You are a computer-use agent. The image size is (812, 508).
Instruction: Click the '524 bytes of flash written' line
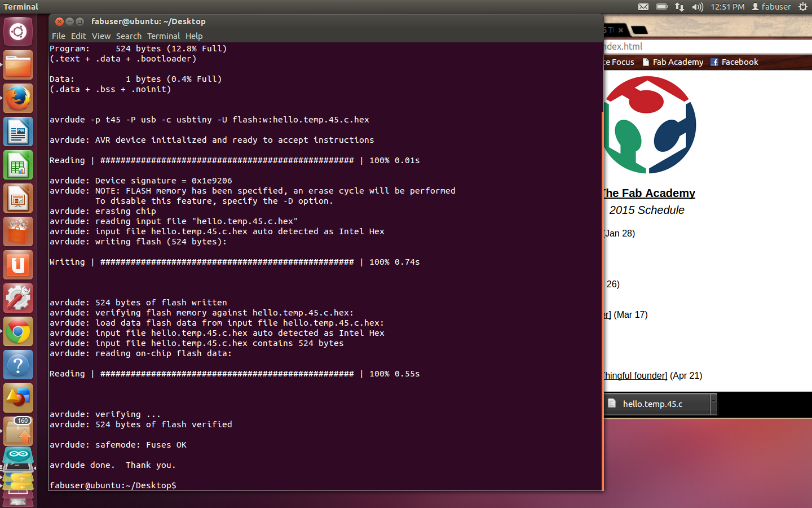[x=138, y=303]
